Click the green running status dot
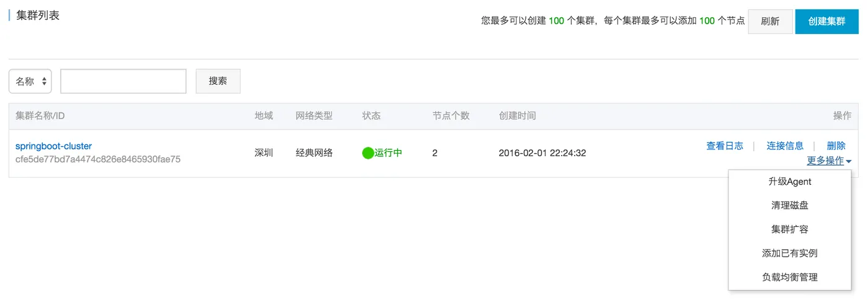Image resolution: width=868 pixels, height=300 pixels. [368, 153]
